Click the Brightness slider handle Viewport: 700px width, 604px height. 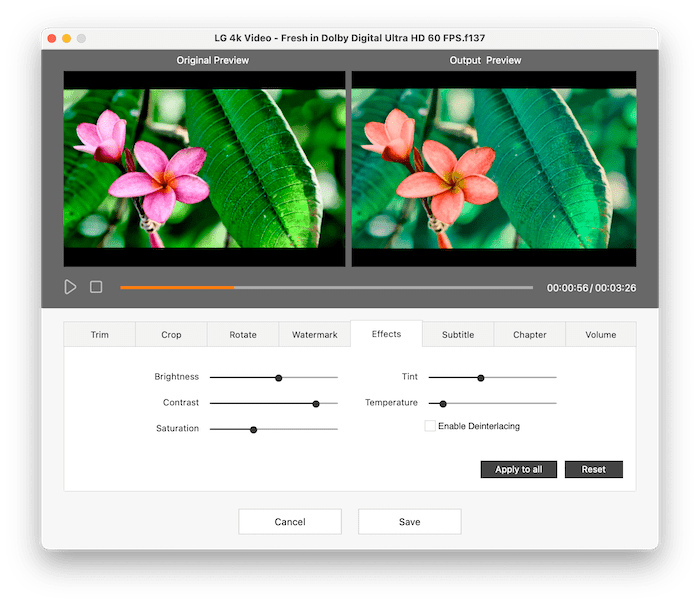[279, 378]
